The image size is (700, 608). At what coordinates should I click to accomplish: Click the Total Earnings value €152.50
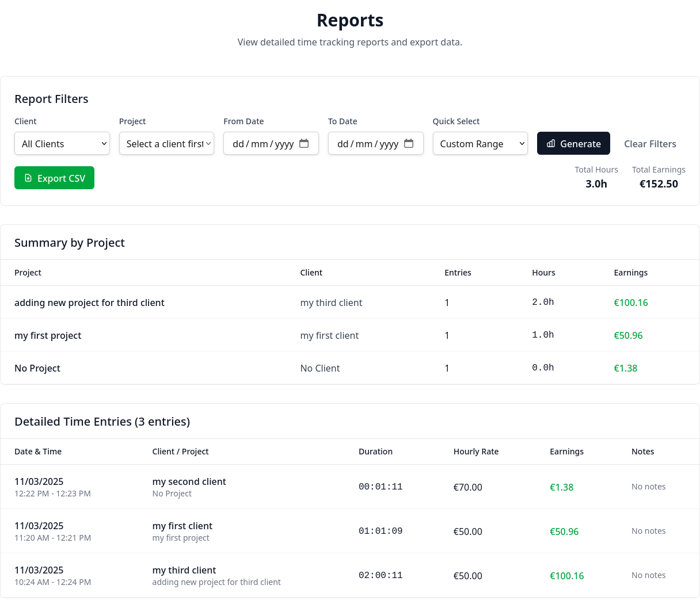click(659, 183)
